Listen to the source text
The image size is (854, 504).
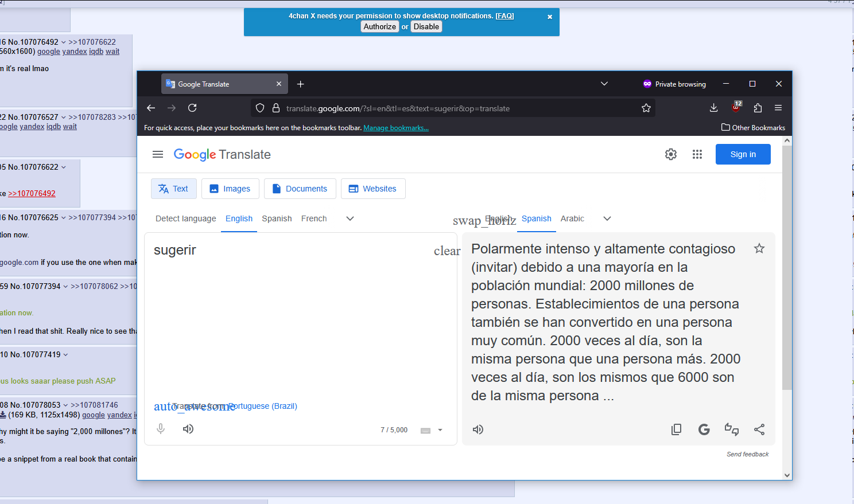point(188,429)
